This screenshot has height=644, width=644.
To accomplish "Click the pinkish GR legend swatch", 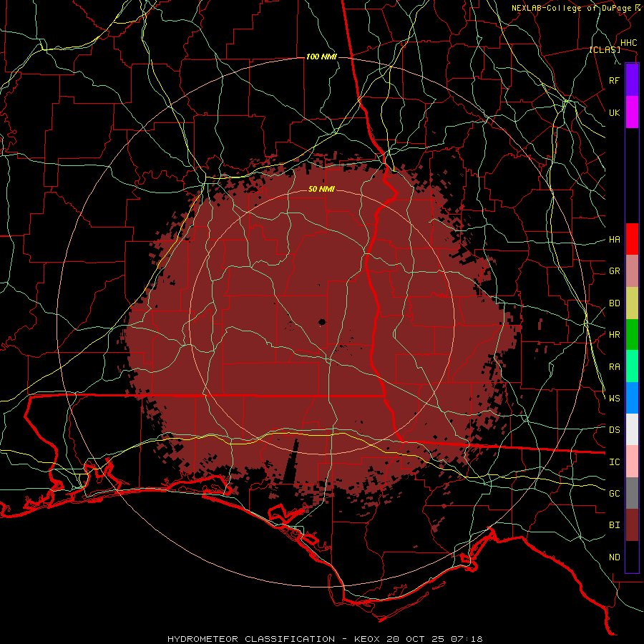I will [x=632, y=271].
